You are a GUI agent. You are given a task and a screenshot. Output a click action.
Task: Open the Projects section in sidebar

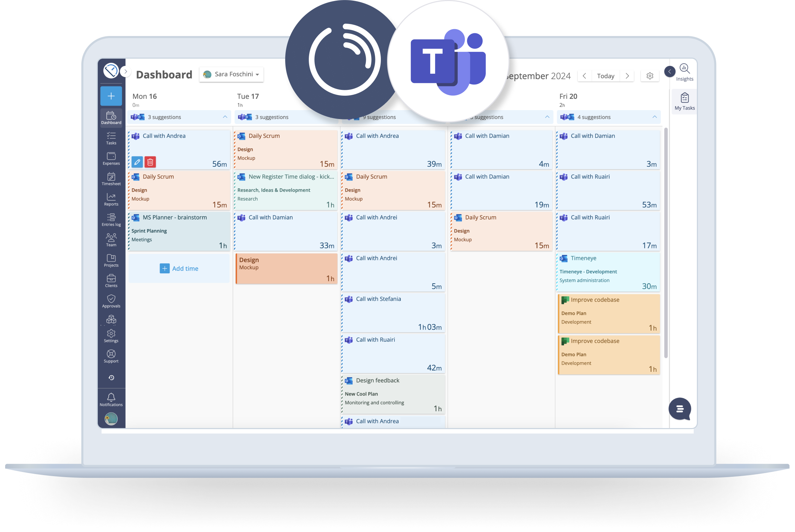111,261
